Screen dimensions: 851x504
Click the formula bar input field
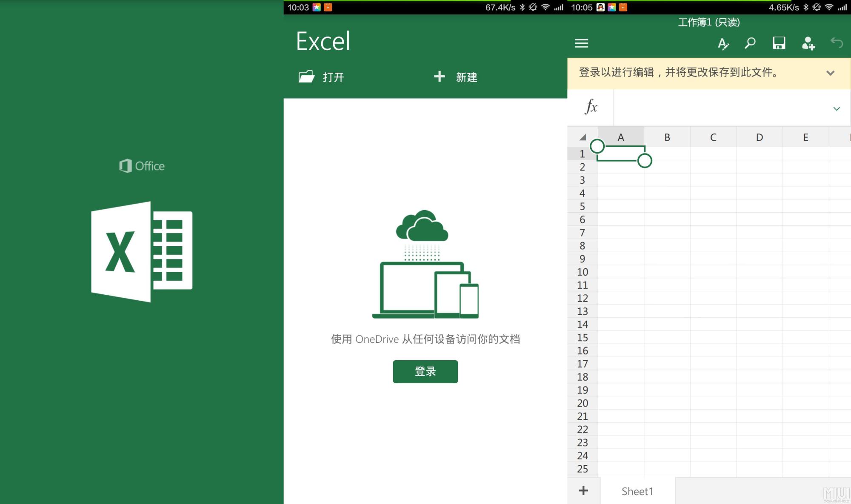point(719,108)
